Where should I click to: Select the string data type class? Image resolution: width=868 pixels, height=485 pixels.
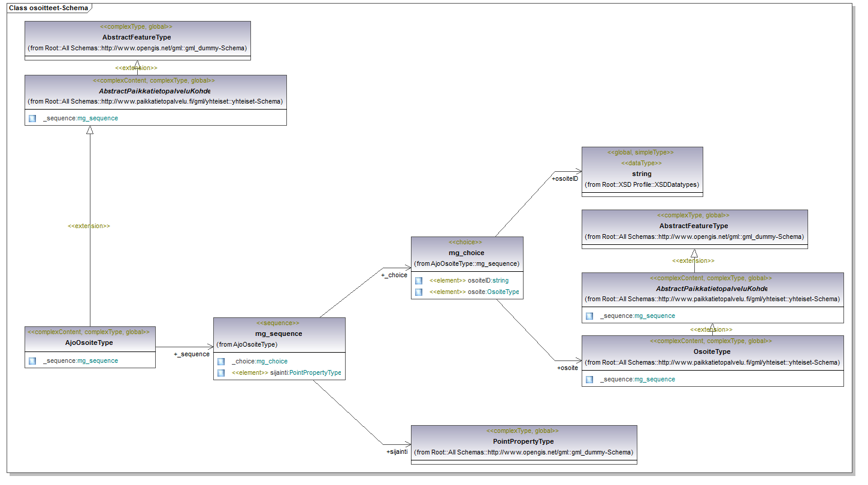[642, 174]
